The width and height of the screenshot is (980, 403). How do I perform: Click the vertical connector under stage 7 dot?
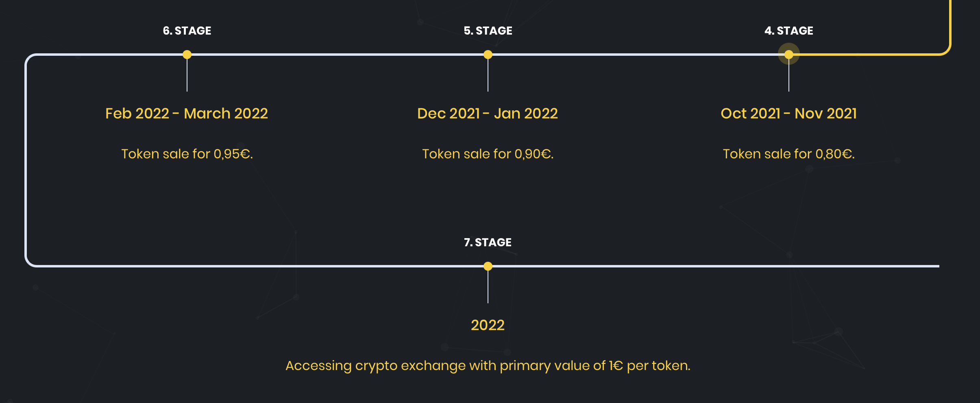488,287
